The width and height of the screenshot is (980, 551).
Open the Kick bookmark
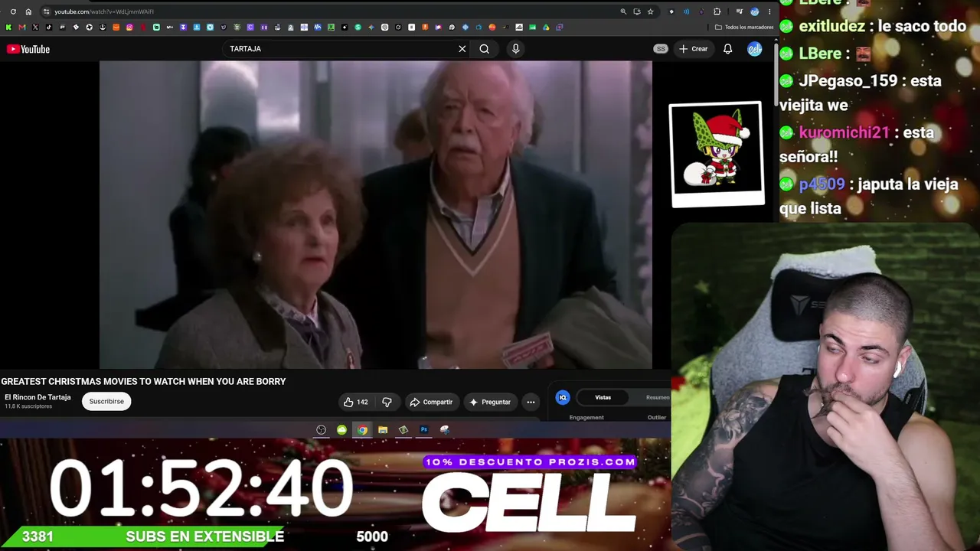coord(8,28)
